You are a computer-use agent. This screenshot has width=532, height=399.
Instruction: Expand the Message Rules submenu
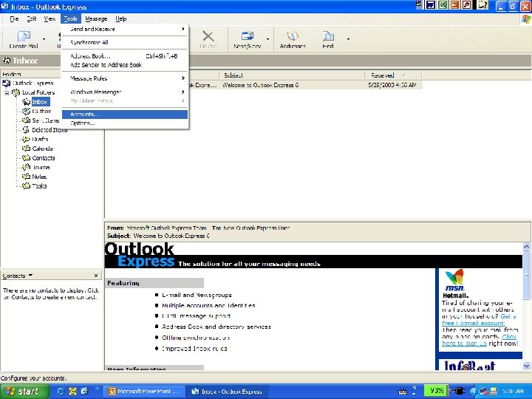click(x=125, y=78)
